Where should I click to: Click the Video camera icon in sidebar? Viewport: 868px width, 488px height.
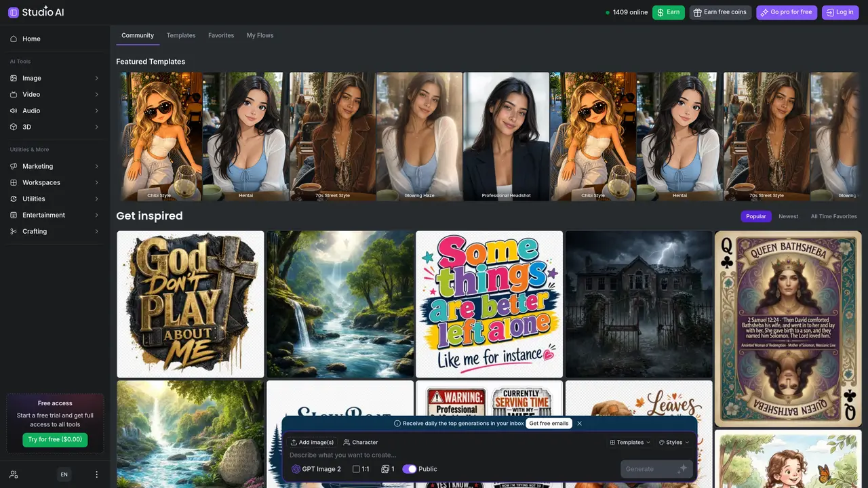pos(14,94)
